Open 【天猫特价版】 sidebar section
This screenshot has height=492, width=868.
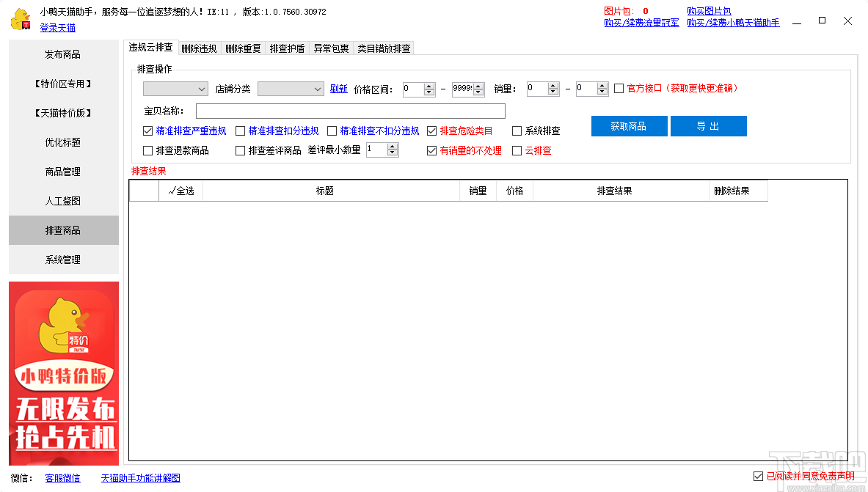[x=63, y=113]
